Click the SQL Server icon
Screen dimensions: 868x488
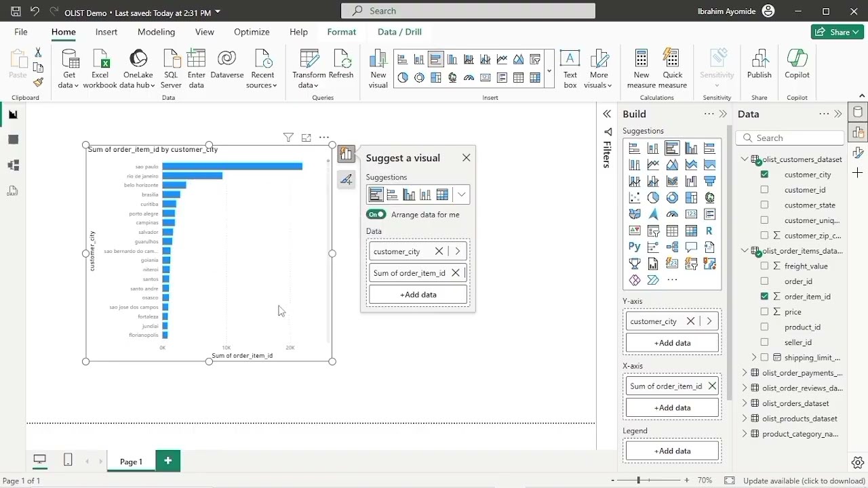(171, 69)
